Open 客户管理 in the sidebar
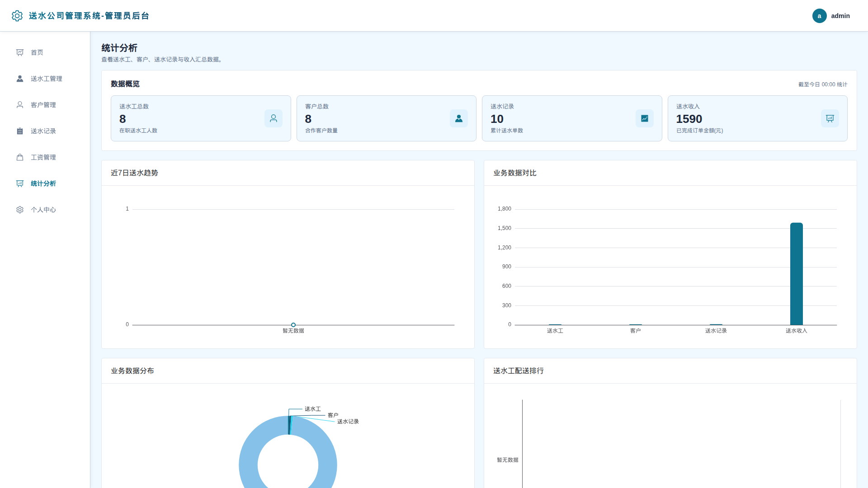Image resolution: width=868 pixels, height=488 pixels. [x=45, y=105]
